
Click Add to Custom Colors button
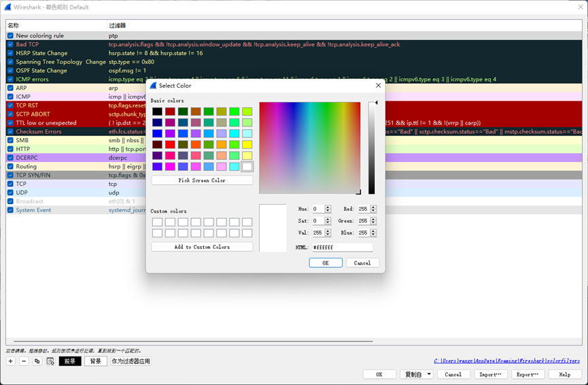[202, 247]
